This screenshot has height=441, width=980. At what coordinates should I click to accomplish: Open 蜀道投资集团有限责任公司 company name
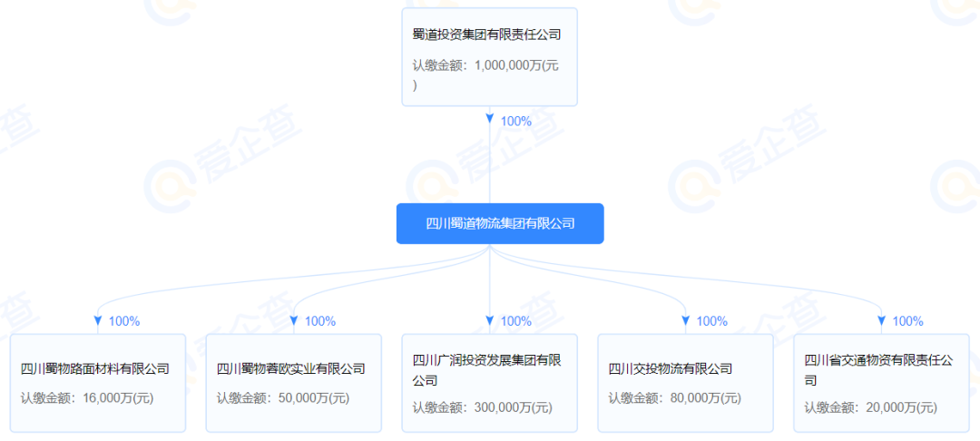pos(486,34)
